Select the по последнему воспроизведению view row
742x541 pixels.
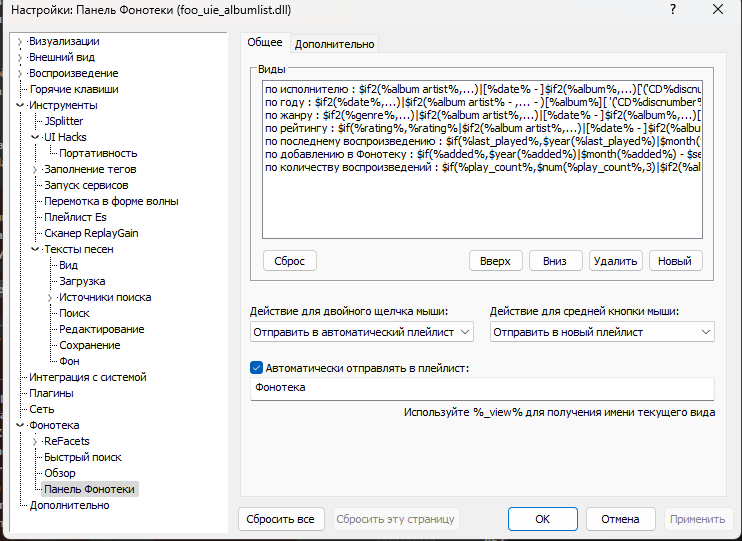(482, 141)
